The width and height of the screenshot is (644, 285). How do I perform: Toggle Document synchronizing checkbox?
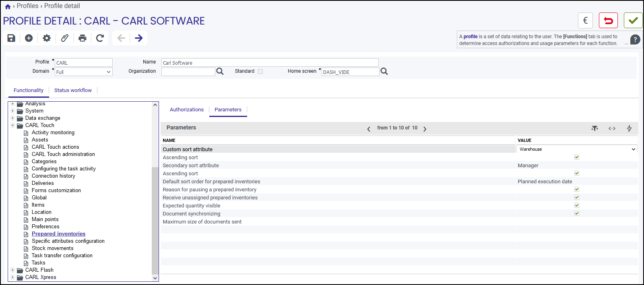point(577,213)
